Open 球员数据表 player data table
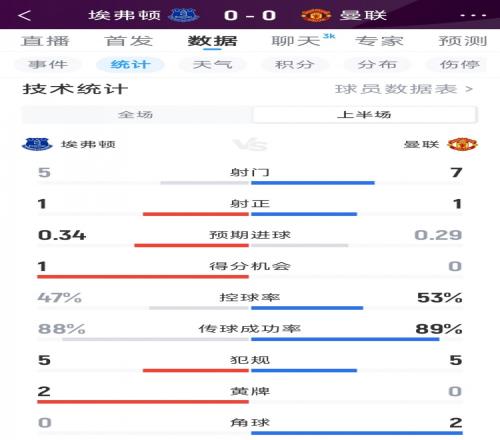The height and width of the screenshot is (440, 500). [404, 89]
